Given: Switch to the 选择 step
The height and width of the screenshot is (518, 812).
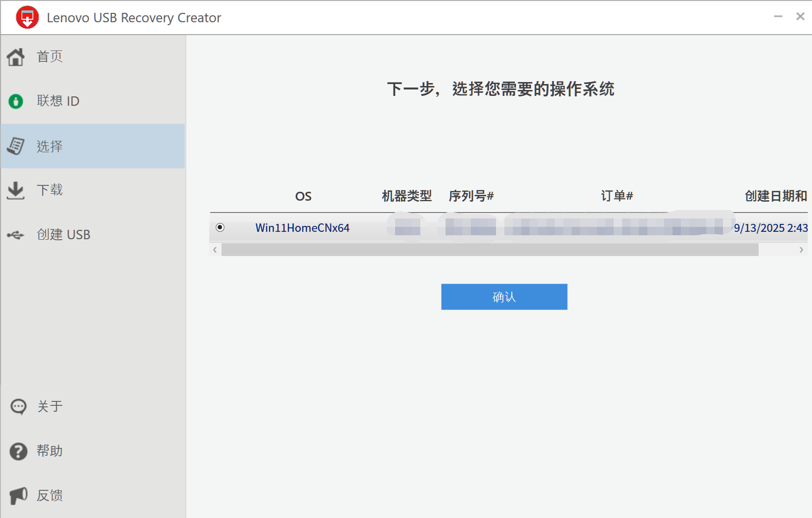Looking at the screenshot, I should (x=93, y=146).
